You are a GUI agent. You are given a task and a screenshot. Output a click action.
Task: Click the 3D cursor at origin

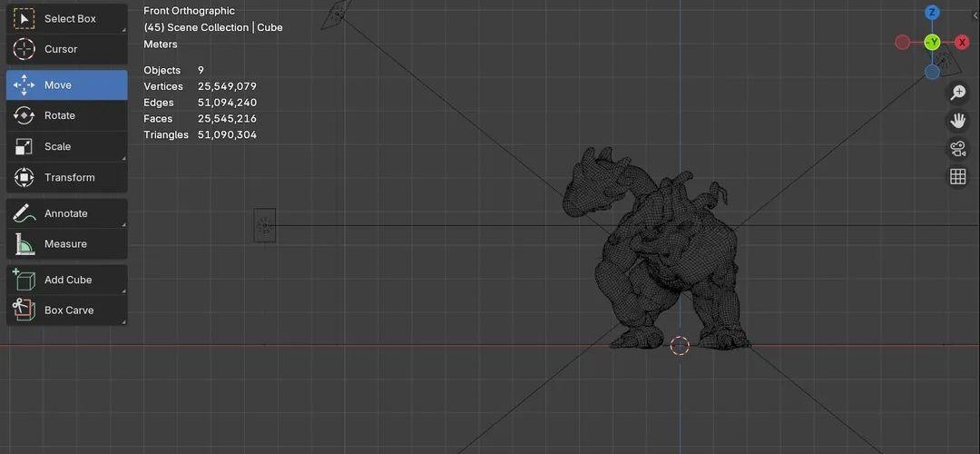point(680,345)
